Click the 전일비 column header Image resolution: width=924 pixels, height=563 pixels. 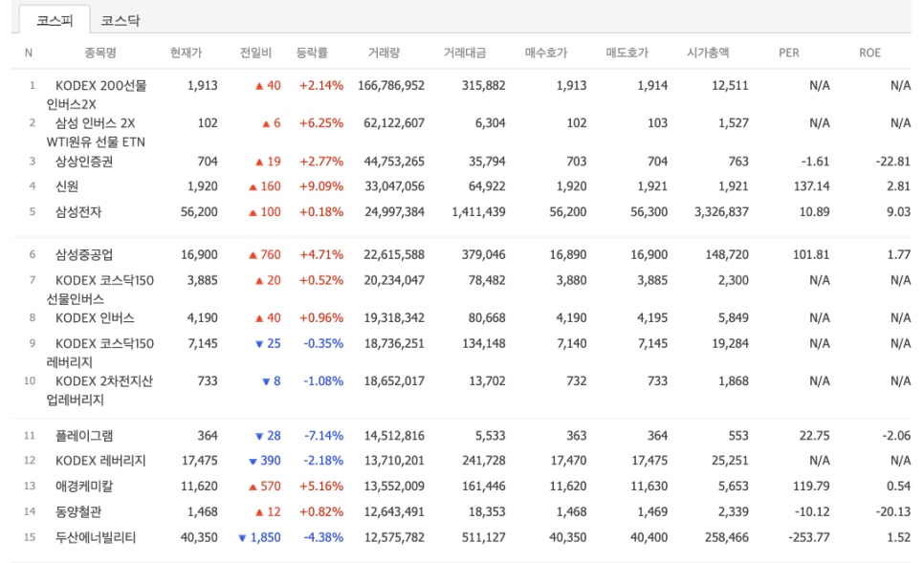(255, 53)
